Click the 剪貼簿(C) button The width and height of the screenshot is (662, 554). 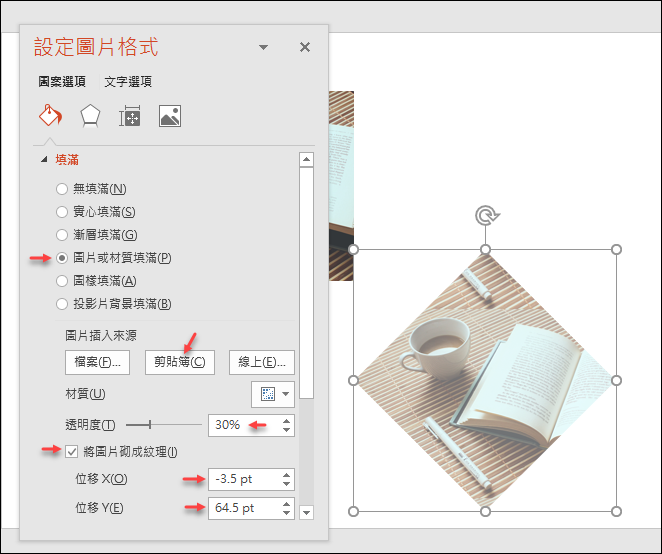180,362
